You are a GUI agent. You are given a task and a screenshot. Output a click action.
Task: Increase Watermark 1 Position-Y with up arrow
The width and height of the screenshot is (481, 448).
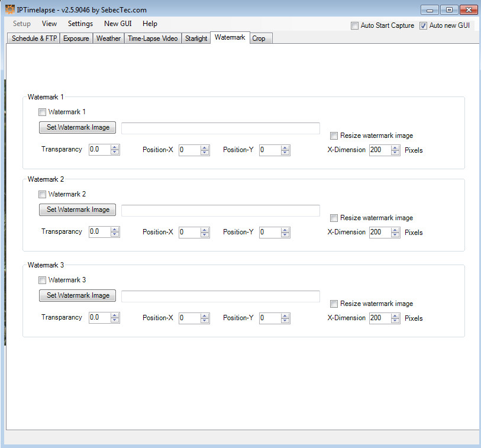tap(285, 148)
